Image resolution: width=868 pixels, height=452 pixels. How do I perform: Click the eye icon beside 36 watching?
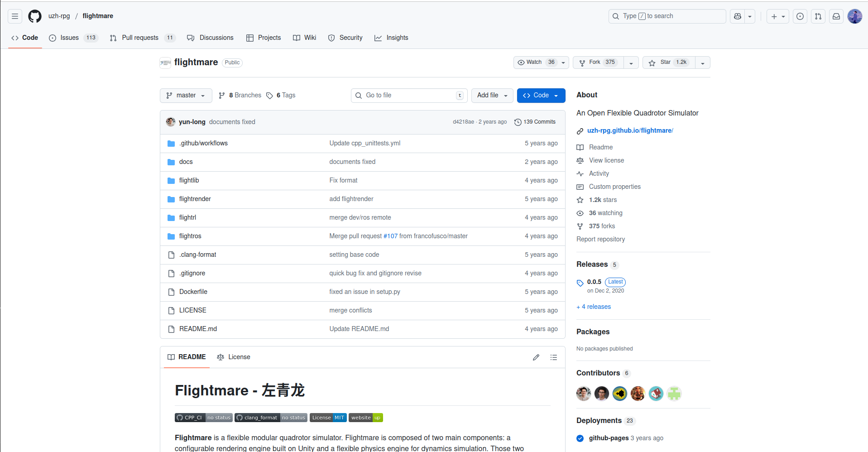(580, 213)
